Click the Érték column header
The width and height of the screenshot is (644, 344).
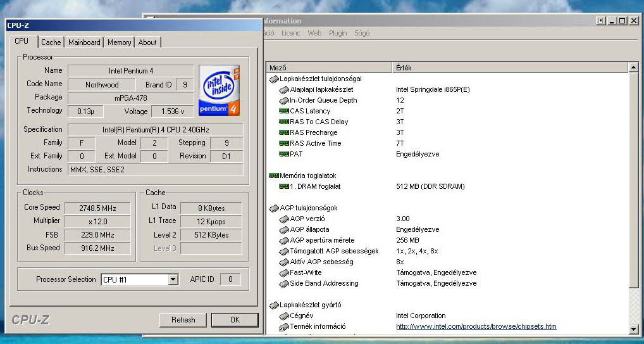tap(511, 68)
